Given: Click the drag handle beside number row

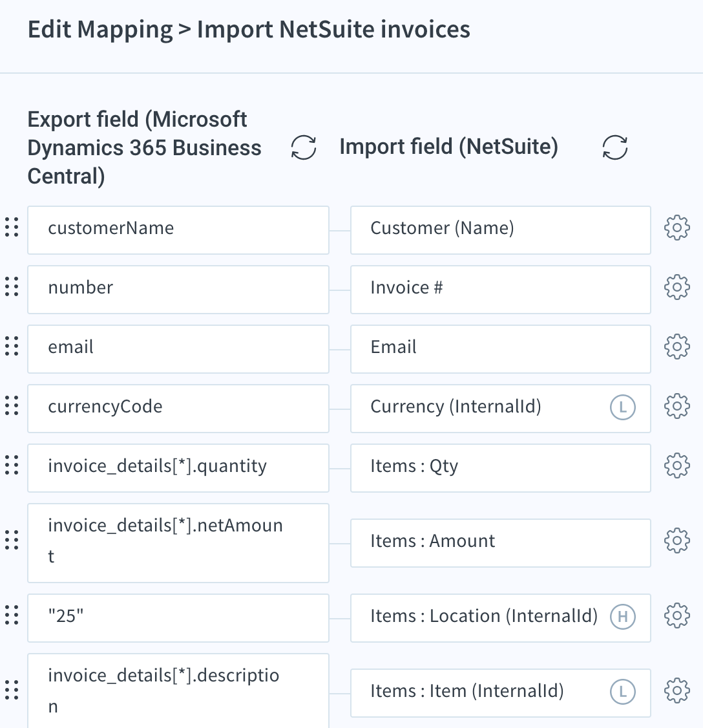Looking at the screenshot, I should pyautogui.click(x=12, y=286).
